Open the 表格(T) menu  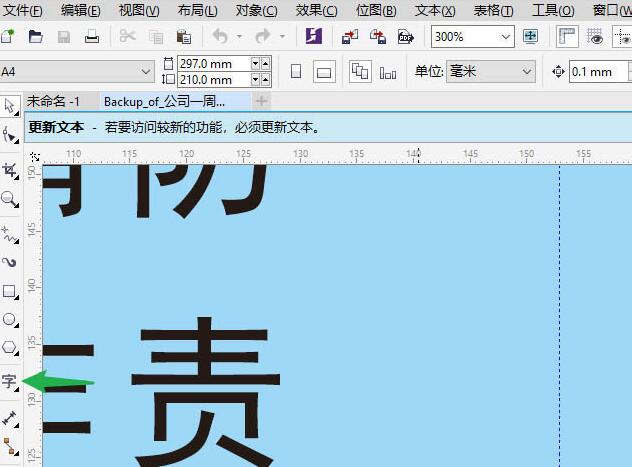[493, 10]
